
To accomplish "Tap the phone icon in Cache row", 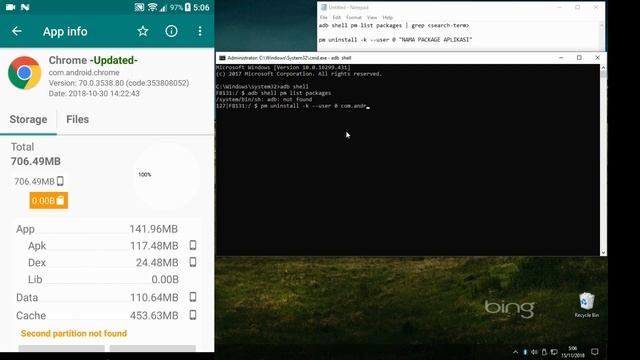I will (x=193, y=315).
